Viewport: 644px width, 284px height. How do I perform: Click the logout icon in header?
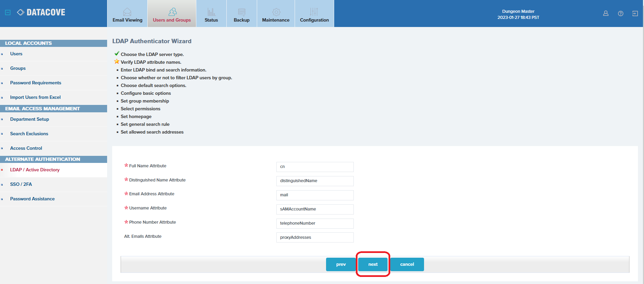coord(635,13)
